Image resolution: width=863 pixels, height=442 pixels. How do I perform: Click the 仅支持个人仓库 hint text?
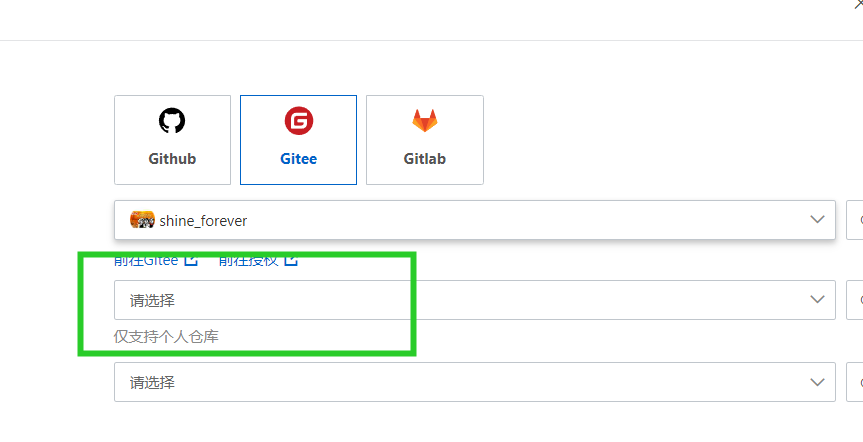[x=166, y=336]
